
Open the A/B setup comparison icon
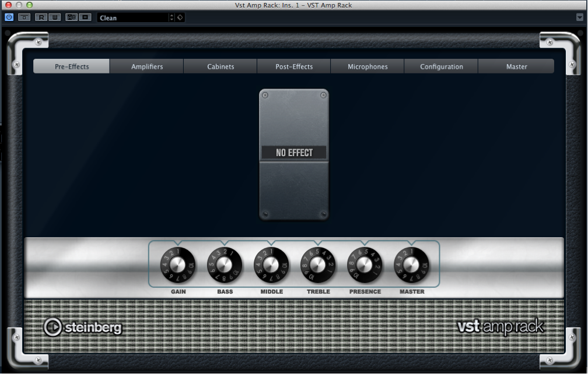[x=71, y=17]
